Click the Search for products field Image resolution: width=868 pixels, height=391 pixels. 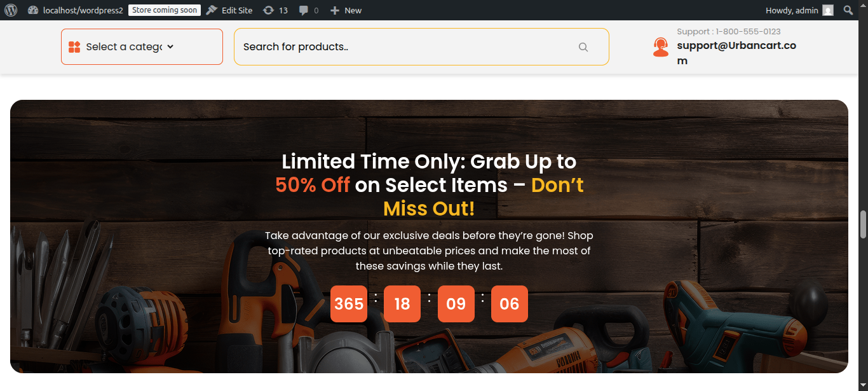tap(421, 46)
